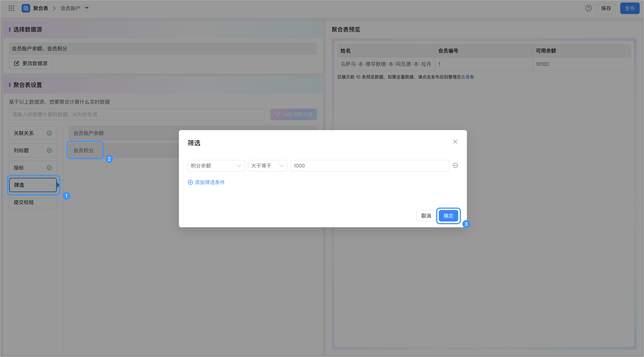Click the 会员账户 breadcrumb name

click(70, 8)
